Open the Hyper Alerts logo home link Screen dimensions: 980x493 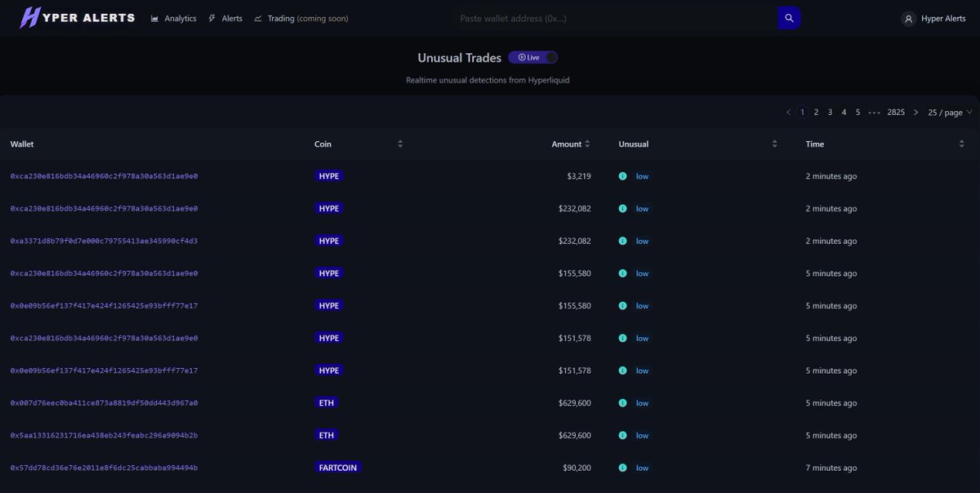pyautogui.click(x=77, y=17)
